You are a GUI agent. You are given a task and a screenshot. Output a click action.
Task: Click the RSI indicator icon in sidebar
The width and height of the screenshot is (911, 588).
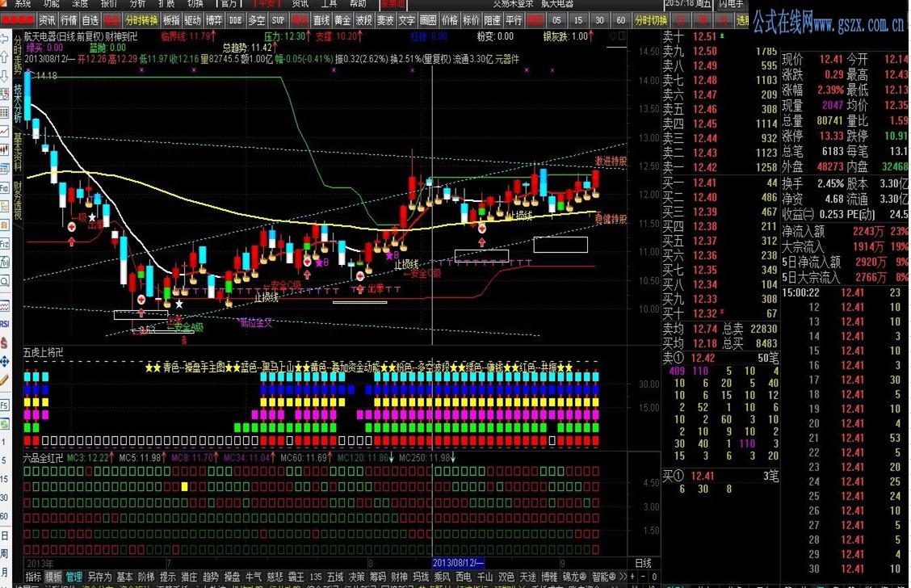pyautogui.click(x=4, y=324)
